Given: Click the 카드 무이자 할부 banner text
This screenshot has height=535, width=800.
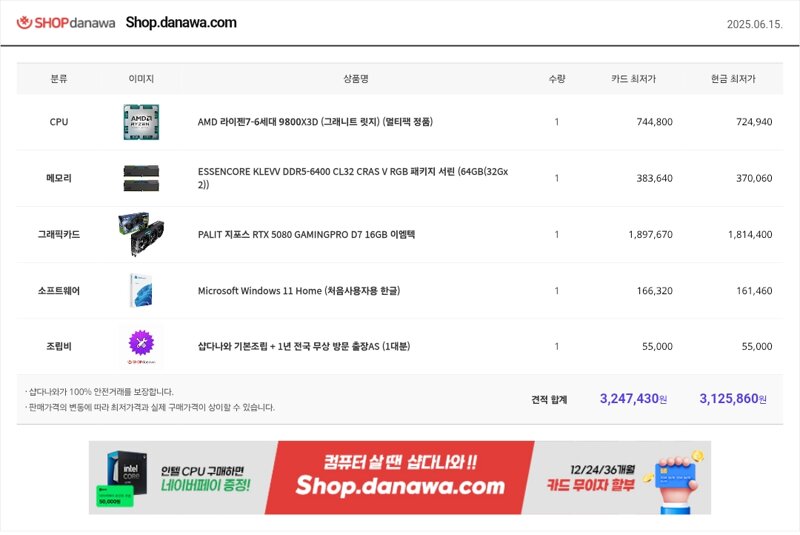Looking at the screenshot, I should [x=591, y=485].
